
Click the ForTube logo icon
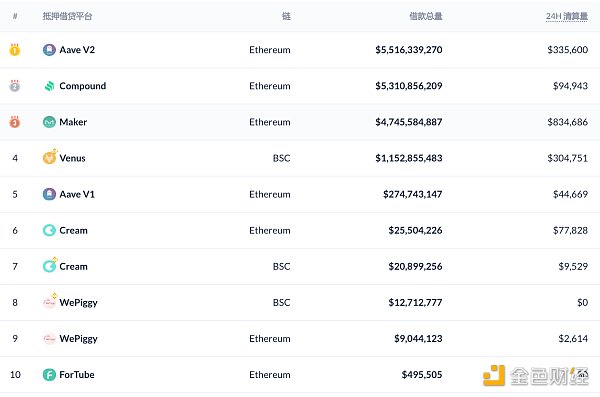click(49, 374)
